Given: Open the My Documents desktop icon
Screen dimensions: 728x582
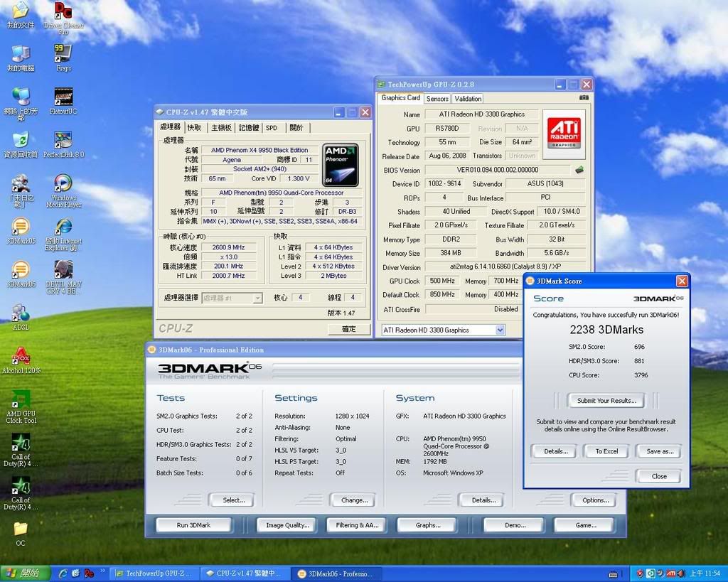Looking at the screenshot, I should pyautogui.click(x=21, y=15).
